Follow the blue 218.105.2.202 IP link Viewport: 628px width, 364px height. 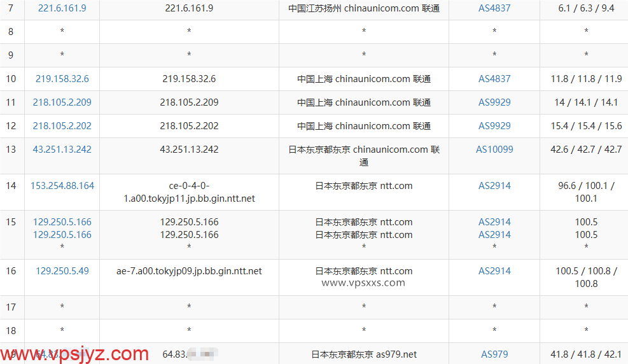pyautogui.click(x=62, y=126)
